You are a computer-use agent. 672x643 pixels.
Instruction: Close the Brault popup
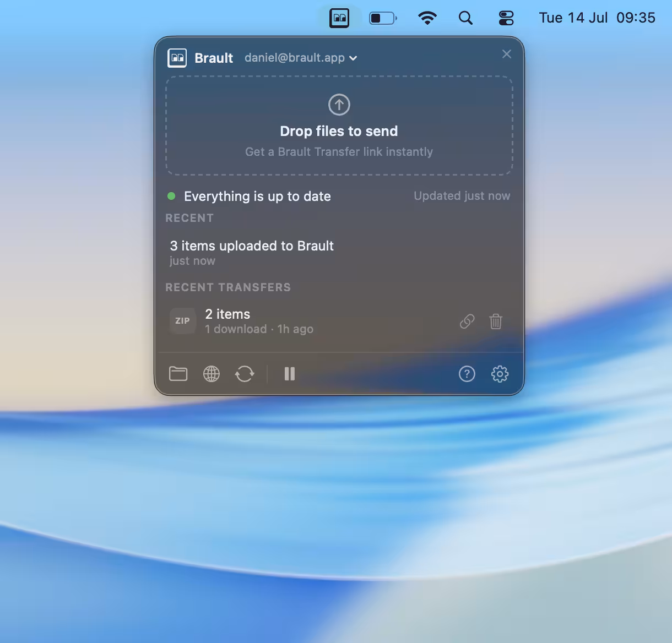click(x=507, y=54)
